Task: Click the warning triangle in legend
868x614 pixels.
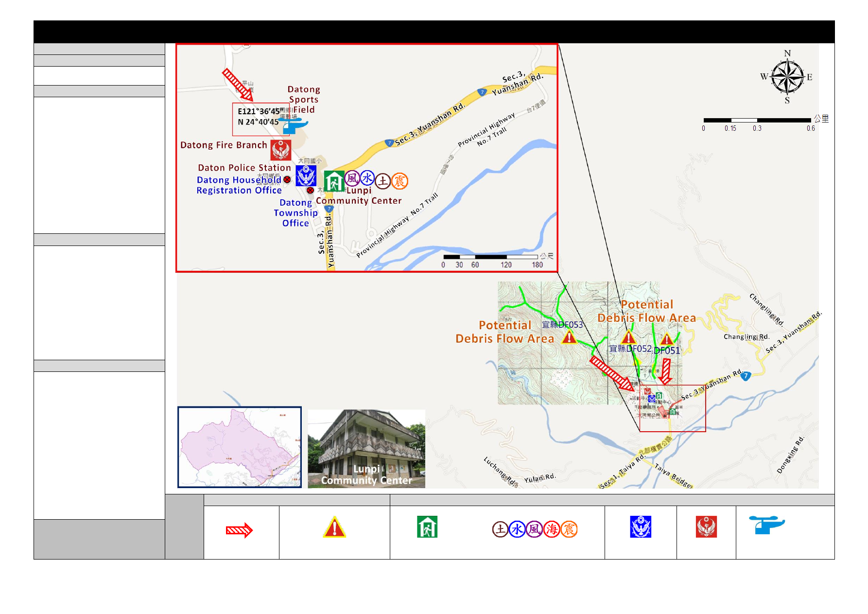Action: pyautogui.click(x=334, y=527)
